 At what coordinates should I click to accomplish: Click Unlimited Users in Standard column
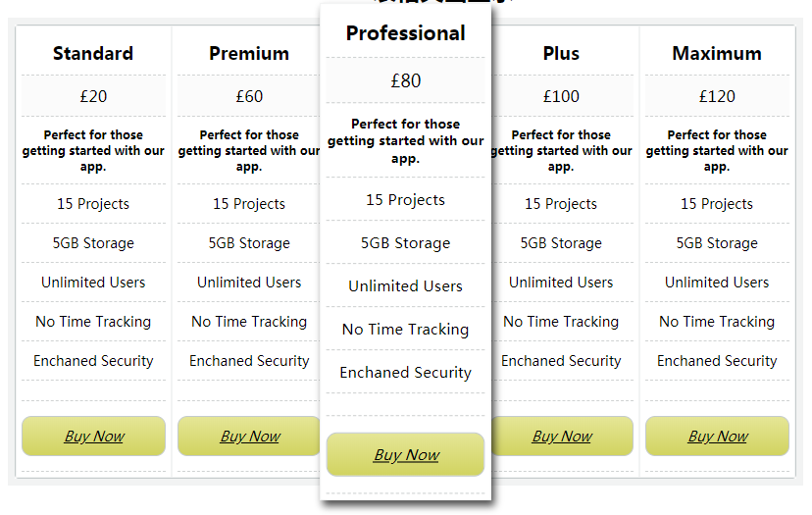click(93, 283)
